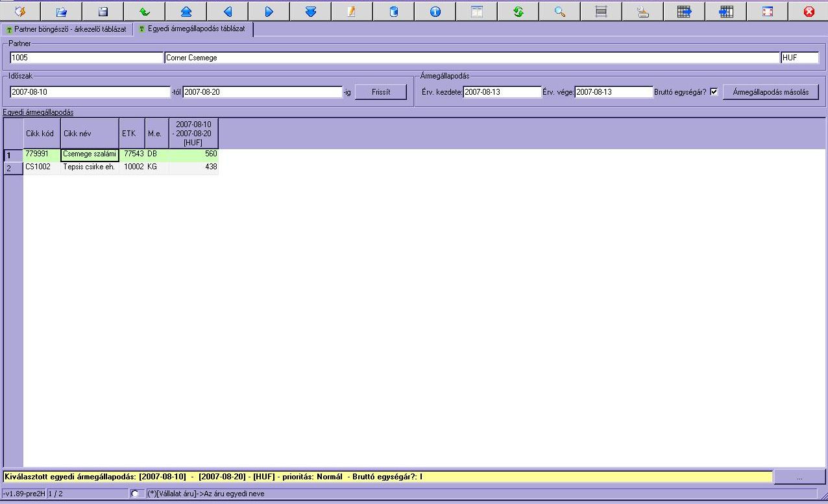Viewport: 828px width, 504px height.
Task: Click the table export icon with right arrow
Action: point(684,12)
